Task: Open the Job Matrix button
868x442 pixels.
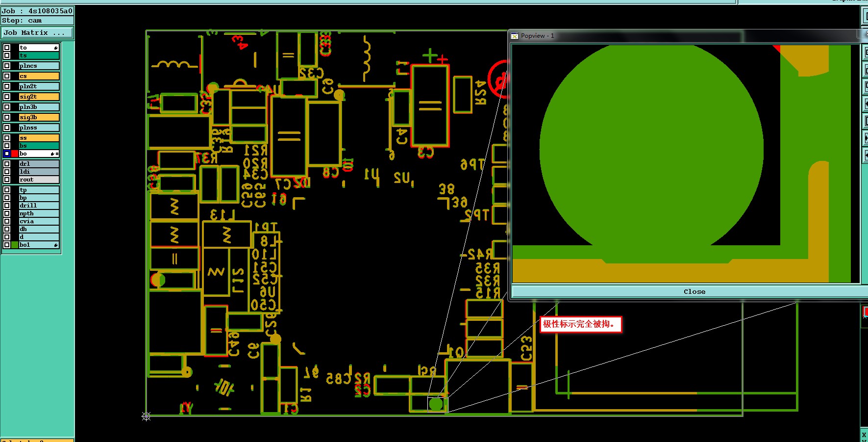Action: [x=37, y=33]
